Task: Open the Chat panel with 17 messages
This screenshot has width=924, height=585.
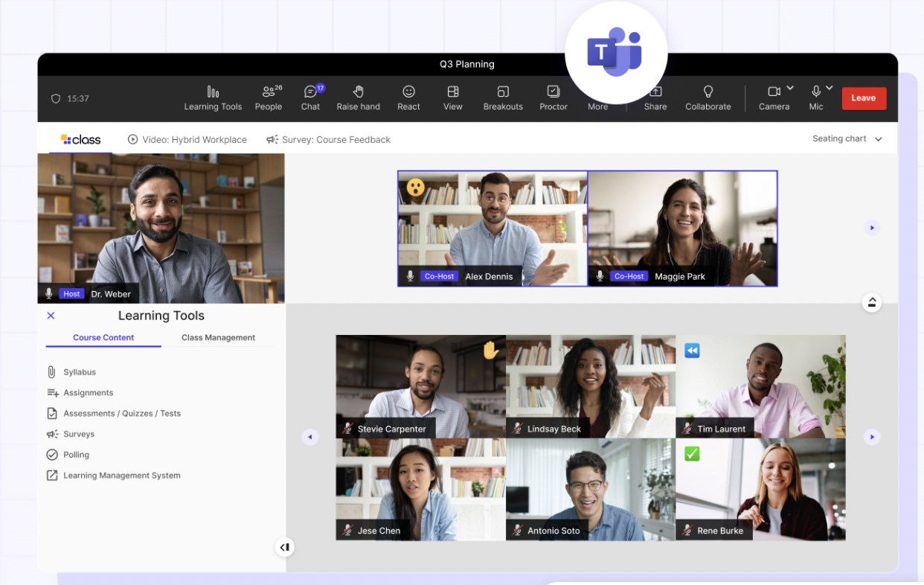Action: [310, 97]
